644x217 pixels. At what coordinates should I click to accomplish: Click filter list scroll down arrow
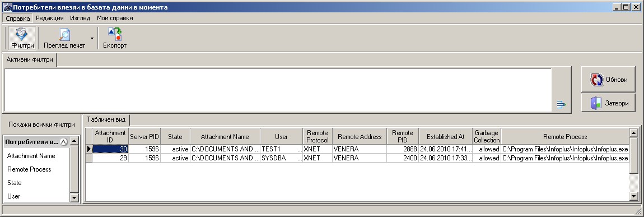point(74,198)
